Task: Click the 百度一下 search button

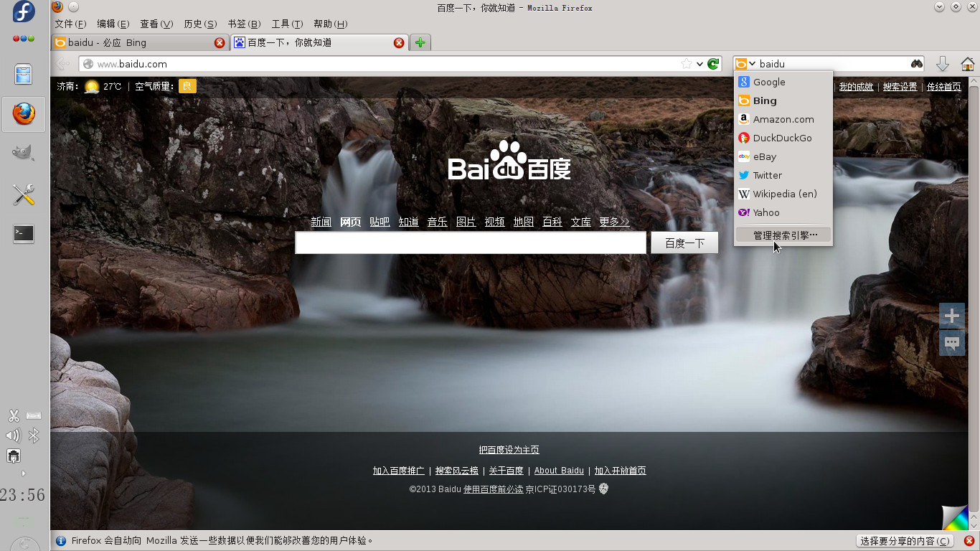Action: [684, 243]
